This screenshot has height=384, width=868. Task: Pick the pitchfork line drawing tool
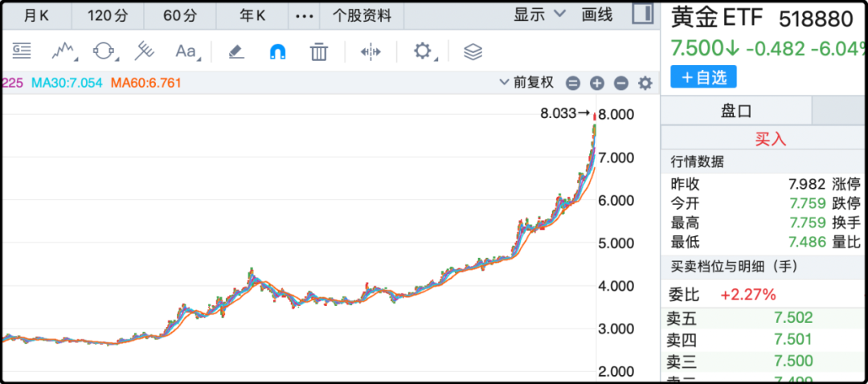[144, 51]
